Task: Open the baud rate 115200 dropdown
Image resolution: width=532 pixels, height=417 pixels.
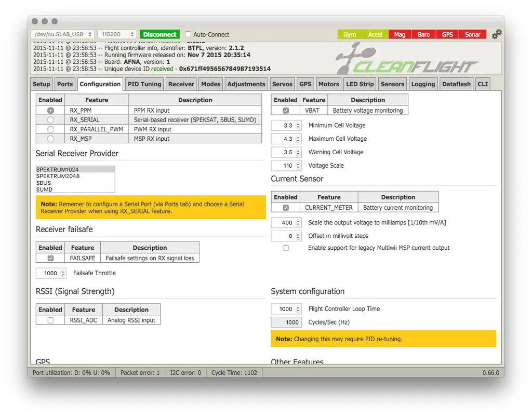Action: [117, 34]
